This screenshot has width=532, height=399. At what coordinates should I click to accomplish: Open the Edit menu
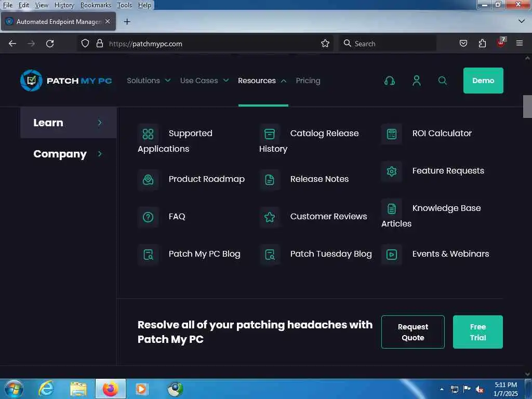(24, 5)
